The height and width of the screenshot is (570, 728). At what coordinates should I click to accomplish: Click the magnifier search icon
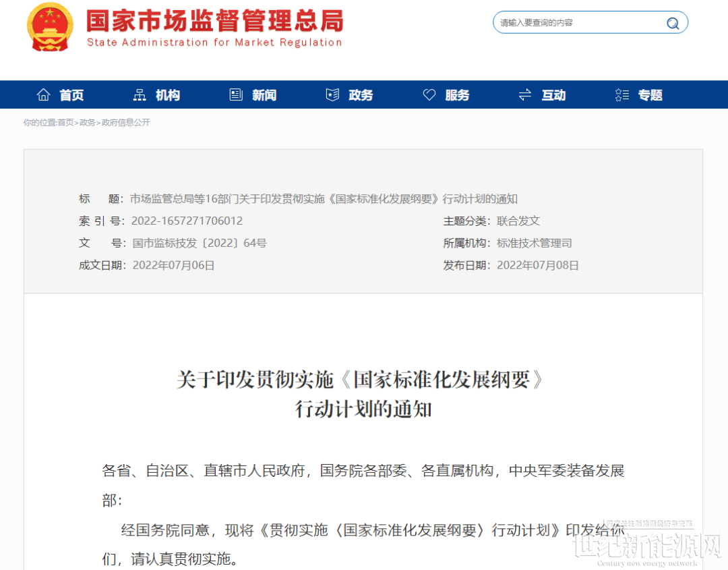(x=673, y=23)
